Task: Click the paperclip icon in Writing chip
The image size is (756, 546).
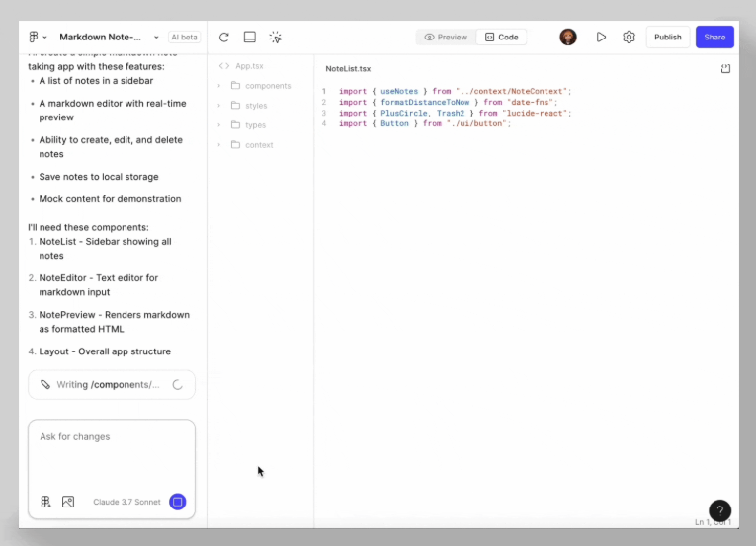Action: (45, 384)
